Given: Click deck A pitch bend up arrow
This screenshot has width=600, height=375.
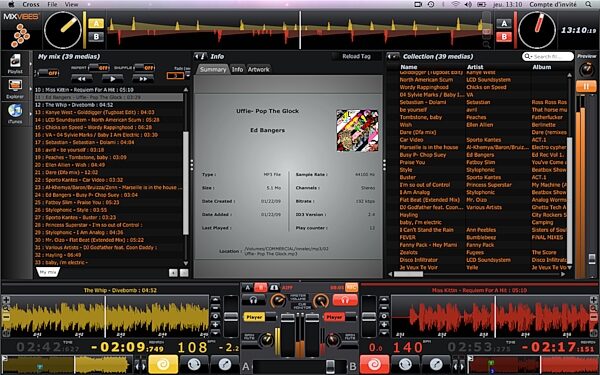Looking at the screenshot, I should tap(215, 299).
